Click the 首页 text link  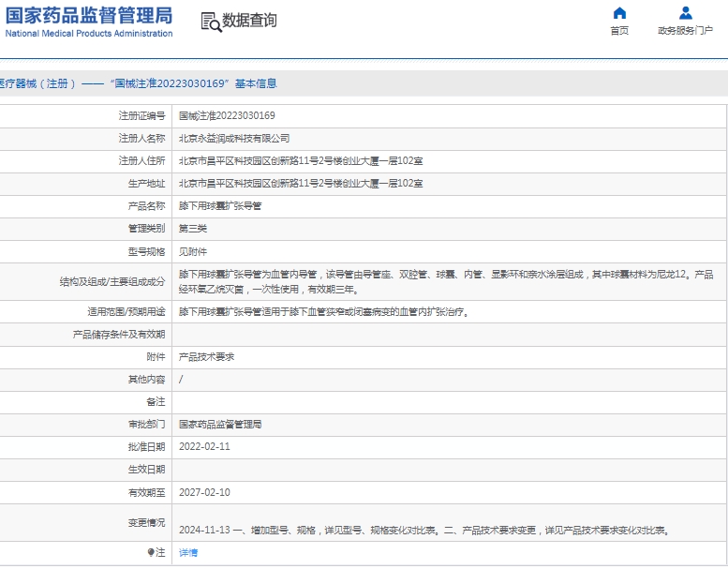click(x=619, y=31)
